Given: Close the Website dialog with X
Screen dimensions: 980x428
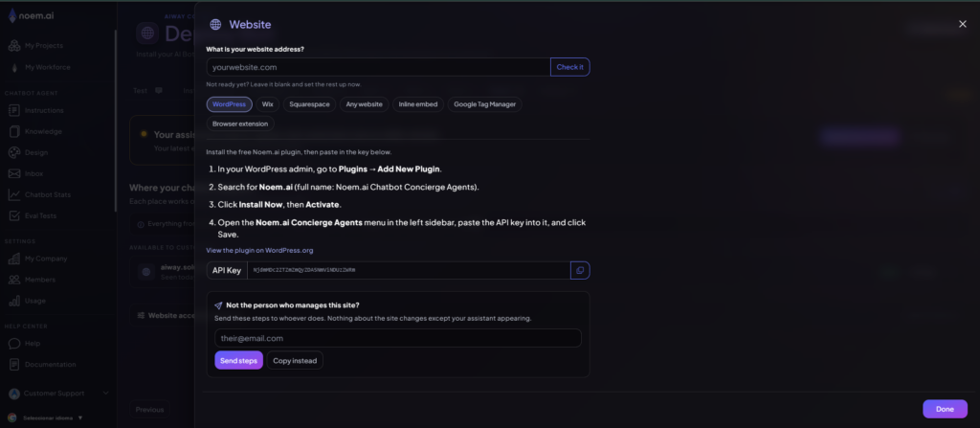Looking at the screenshot, I should (x=963, y=24).
